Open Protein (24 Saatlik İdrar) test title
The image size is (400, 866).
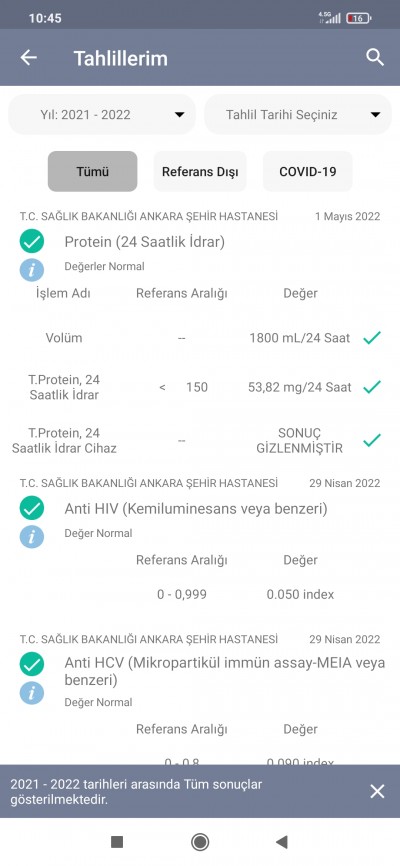145,242
